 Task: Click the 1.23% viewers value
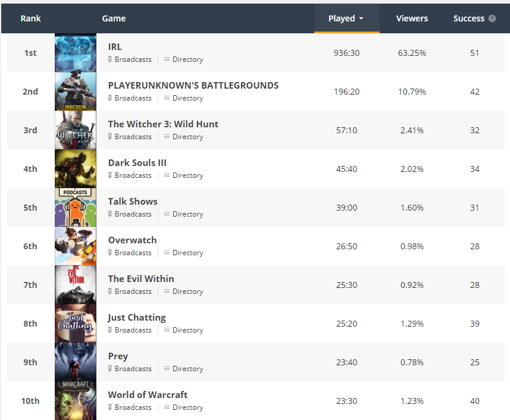[412, 401]
